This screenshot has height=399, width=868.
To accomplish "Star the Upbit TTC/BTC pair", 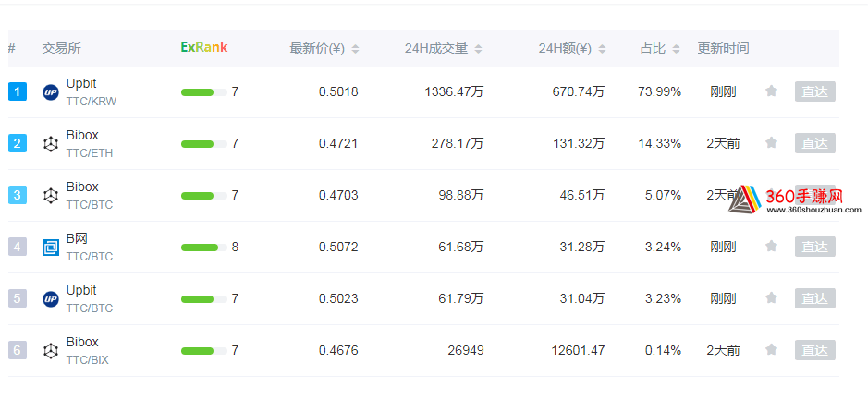I will click(x=771, y=297).
